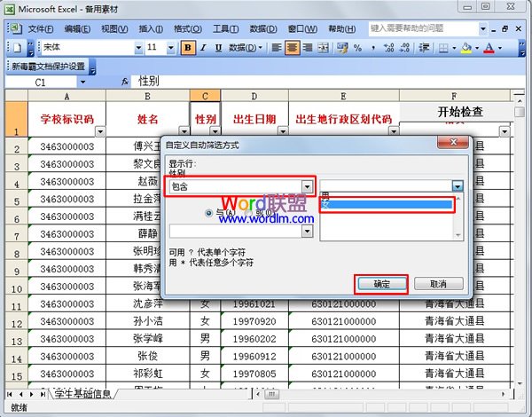
Task: Open filter dropdown on 学校标识码 column
Action: pyautogui.click(x=100, y=131)
